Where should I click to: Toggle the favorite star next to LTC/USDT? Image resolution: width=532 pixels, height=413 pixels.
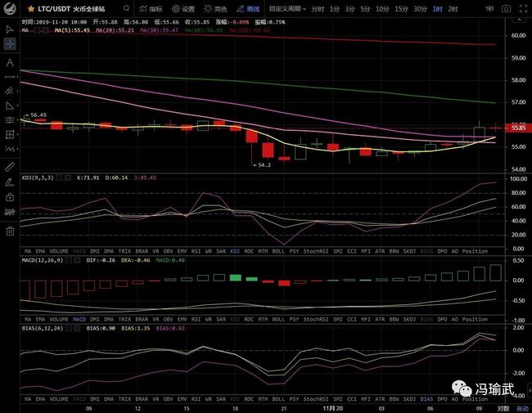[30, 9]
